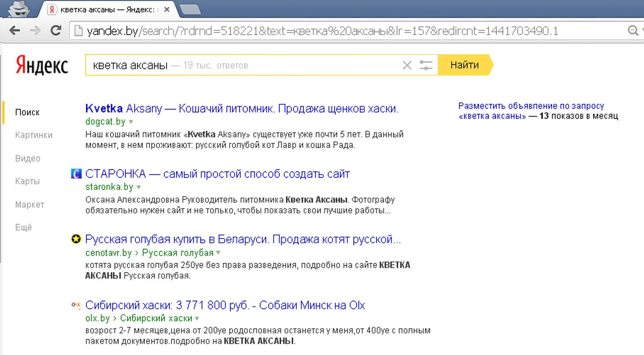Switch to Карты search
644x355 pixels.
point(27,181)
